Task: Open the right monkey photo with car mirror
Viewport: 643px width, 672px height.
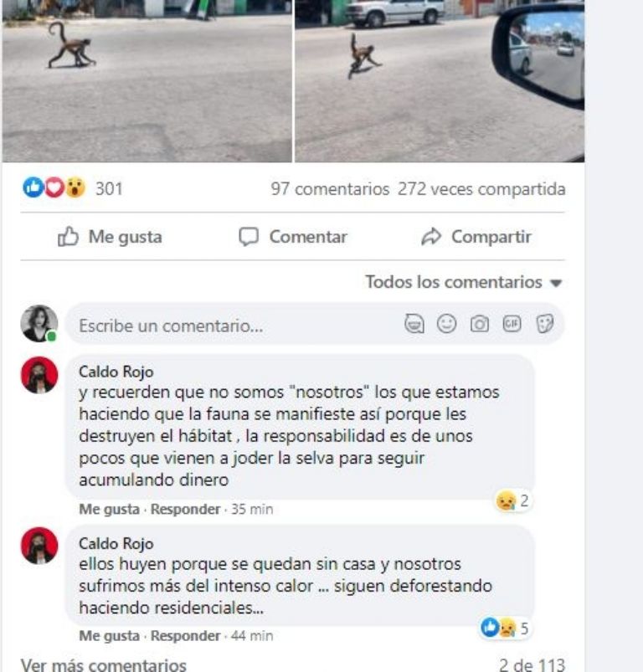Action: point(440,81)
